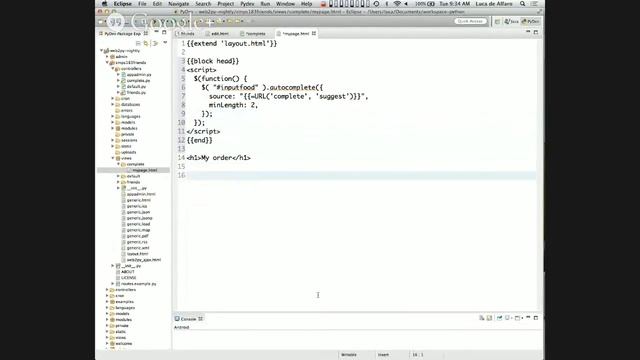The height and width of the screenshot is (360, 640).
Task: Minimize the editor area
Action: pos(528,32)
